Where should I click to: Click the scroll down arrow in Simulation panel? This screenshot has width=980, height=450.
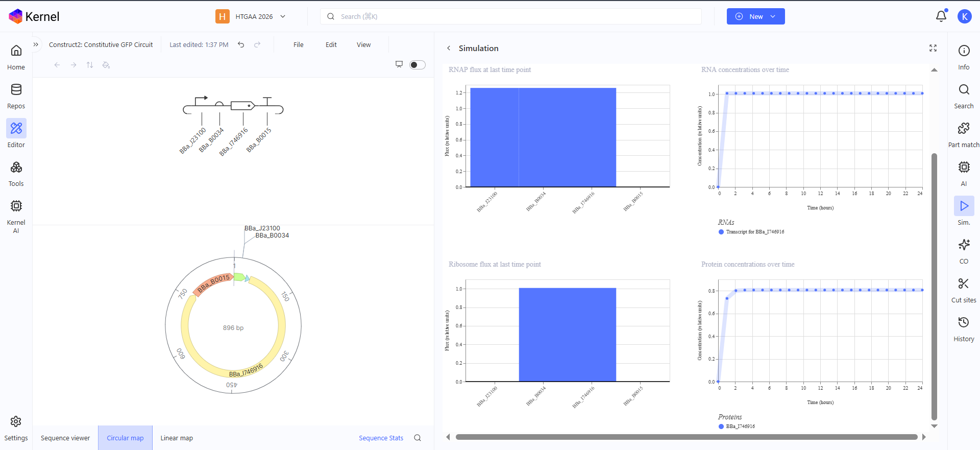(934, 426)
